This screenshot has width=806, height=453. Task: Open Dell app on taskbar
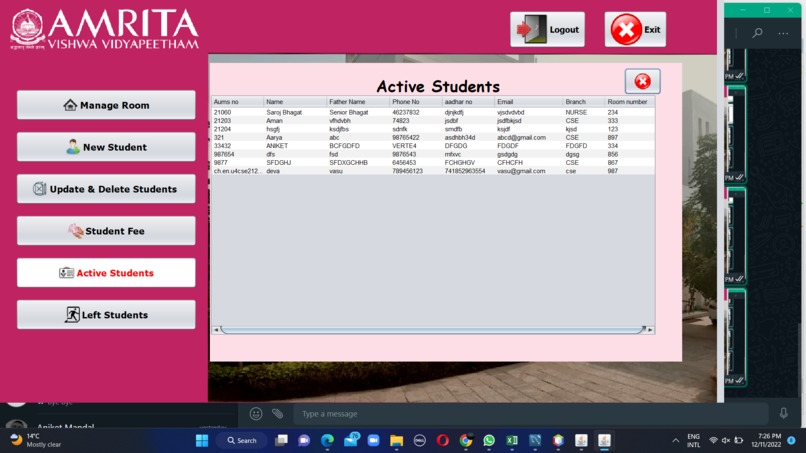point(419,441)
